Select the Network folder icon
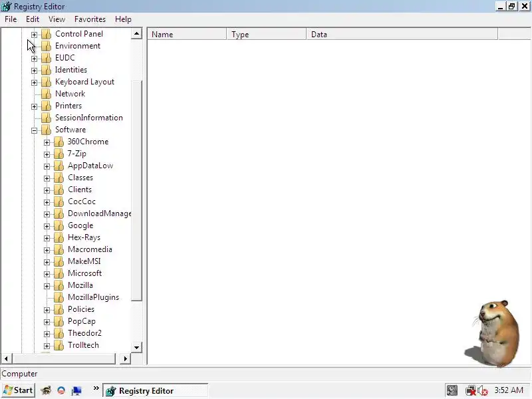 (x=46, y=94)
